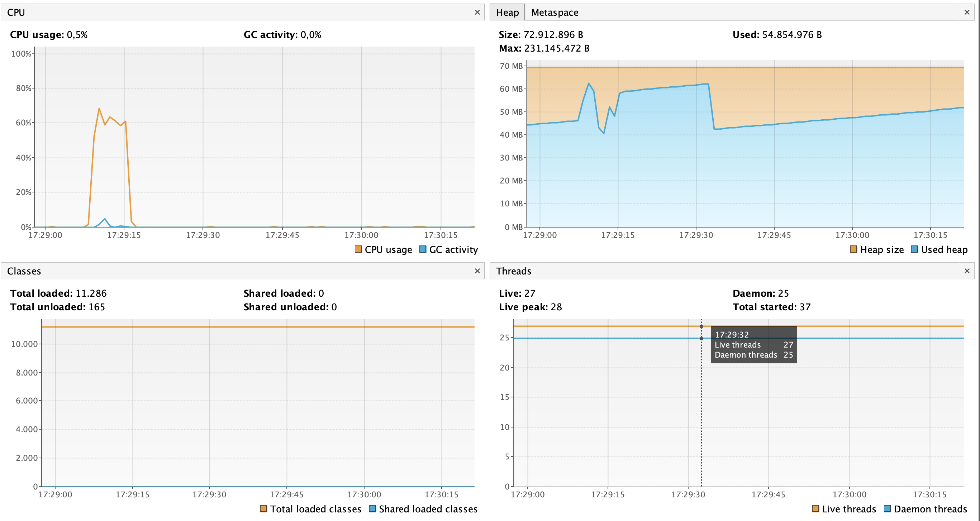
Task: Click the used heap peak near 17:29:10
Action: (x=589, y=83)
